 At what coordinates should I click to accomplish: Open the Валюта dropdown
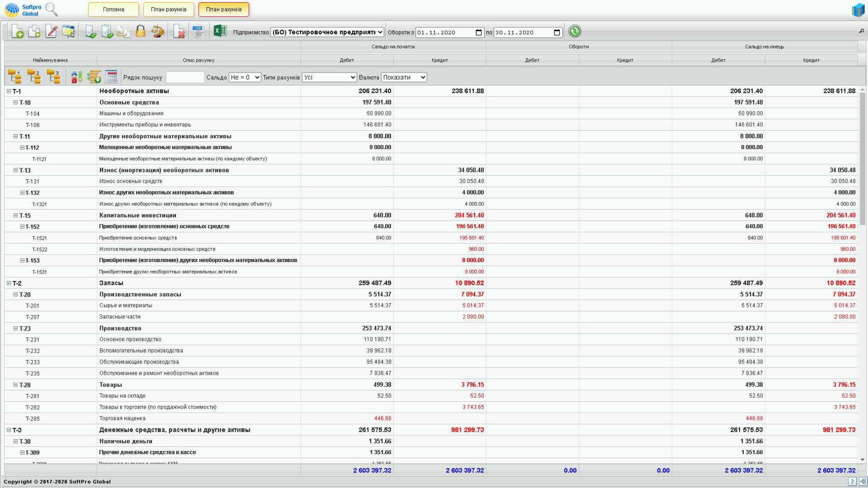click(x=404, y=78)
